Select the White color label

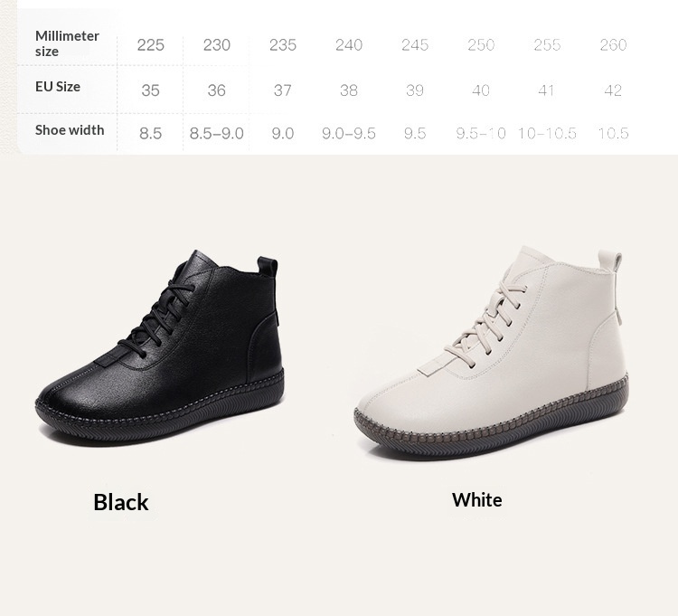tap(477, 500)
